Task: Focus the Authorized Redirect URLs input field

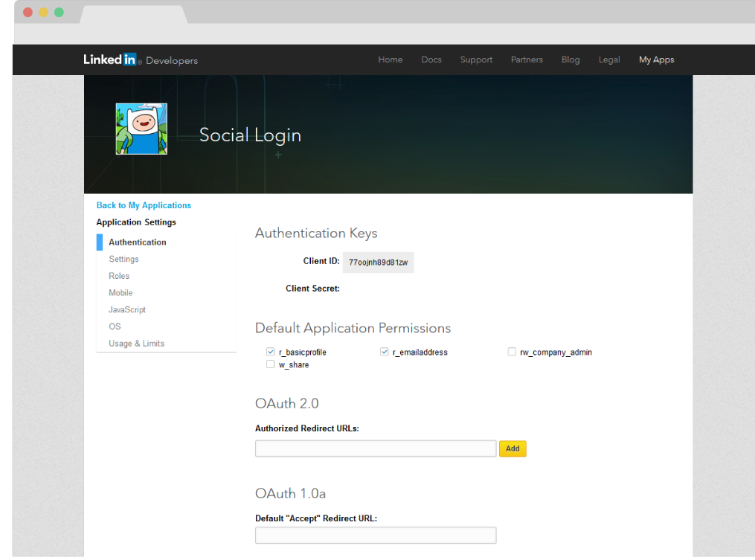Action: click(x=375, y=448)
